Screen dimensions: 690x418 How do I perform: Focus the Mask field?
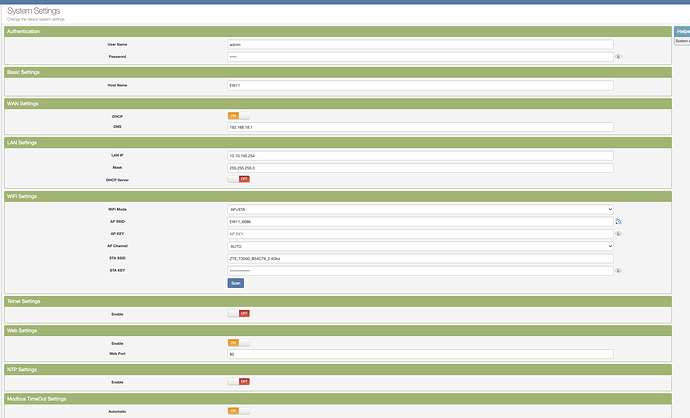(420, 168)
